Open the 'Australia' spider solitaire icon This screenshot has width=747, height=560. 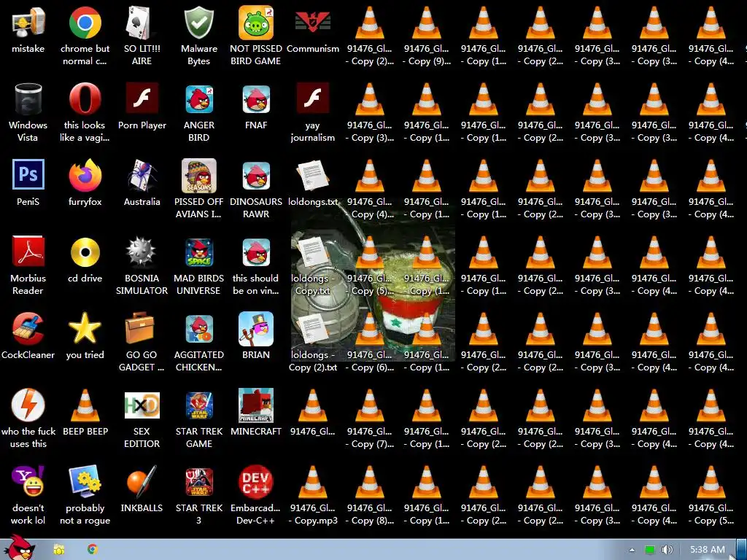pos(142,175)
